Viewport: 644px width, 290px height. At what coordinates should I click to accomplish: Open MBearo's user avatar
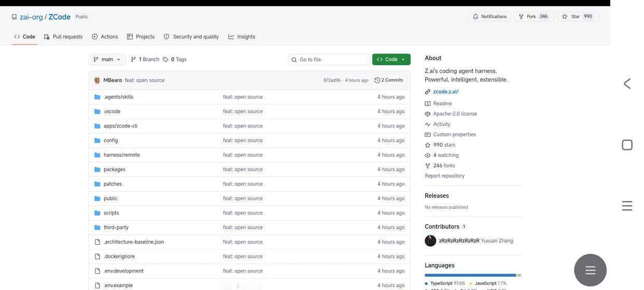click(97, 80)
